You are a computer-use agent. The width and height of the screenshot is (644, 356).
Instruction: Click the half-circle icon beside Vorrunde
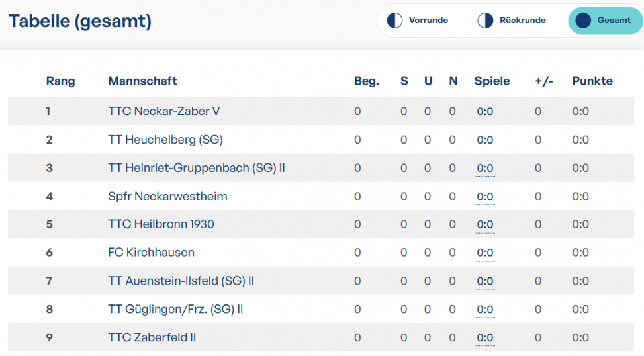(x=394, y=20)
